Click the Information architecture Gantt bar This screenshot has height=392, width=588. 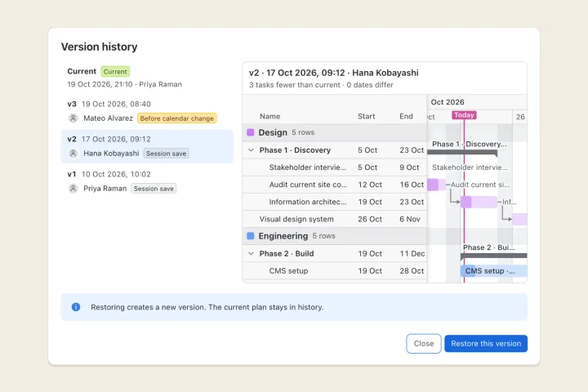479,202
